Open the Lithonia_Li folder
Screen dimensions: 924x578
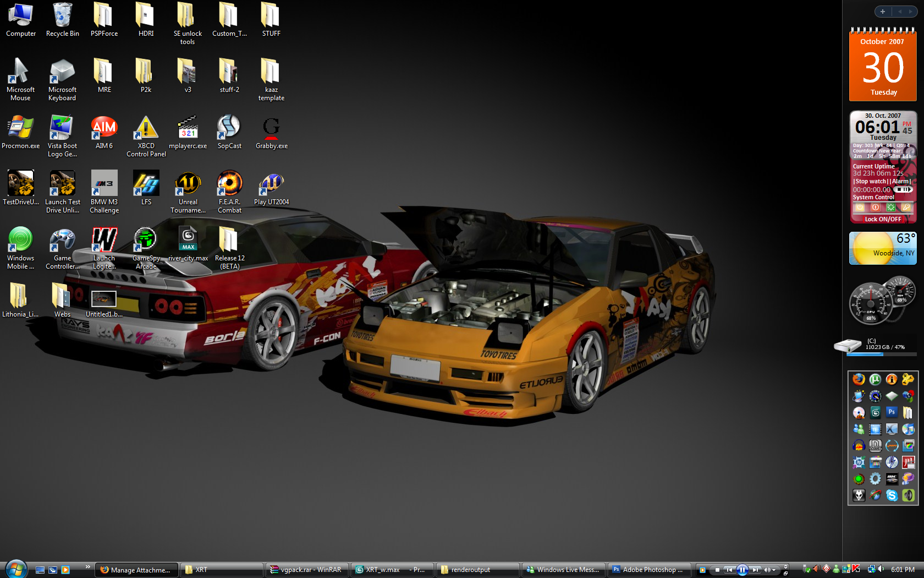click(20, 300)
